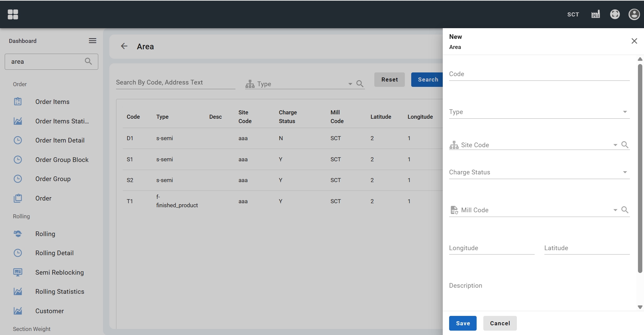
Task: Click the Reset button
Action: (389, 80)
